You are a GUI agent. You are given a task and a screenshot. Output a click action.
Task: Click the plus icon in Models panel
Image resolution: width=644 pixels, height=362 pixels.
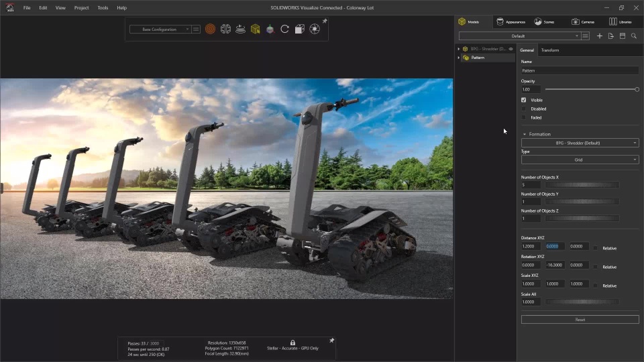(600, 36)
